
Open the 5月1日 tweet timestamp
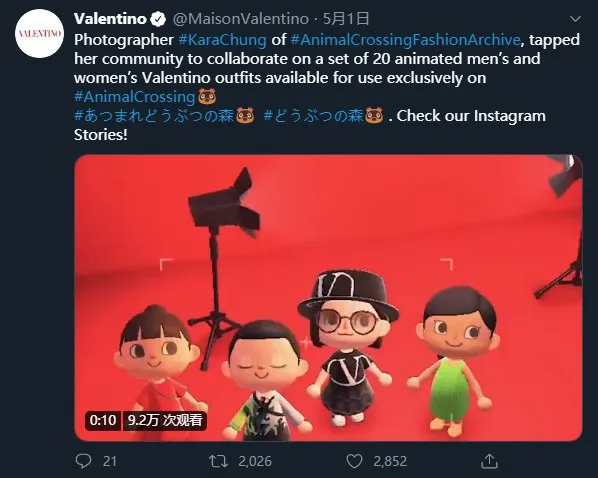pos(346,19)
